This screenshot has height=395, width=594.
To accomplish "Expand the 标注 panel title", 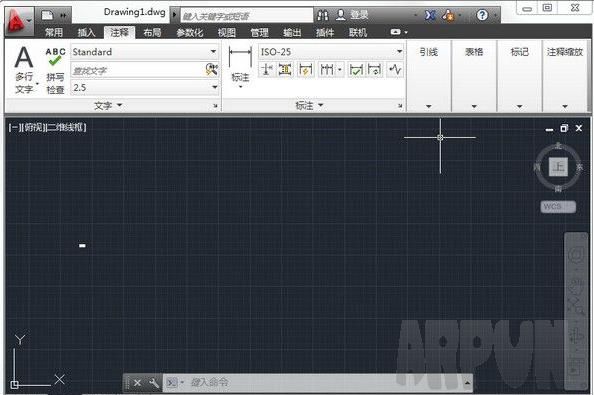I will pos(309,105).
